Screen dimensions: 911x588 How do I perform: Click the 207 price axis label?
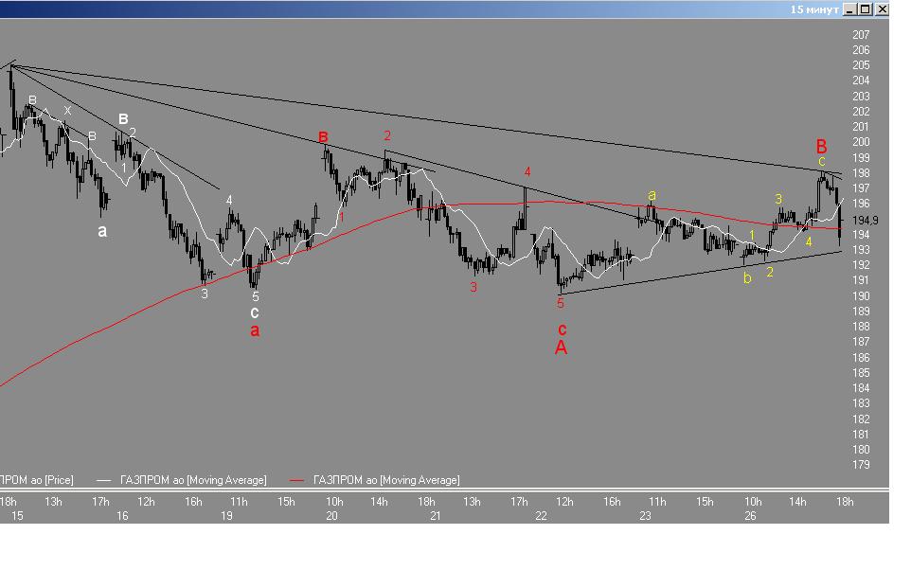[861, 35]
